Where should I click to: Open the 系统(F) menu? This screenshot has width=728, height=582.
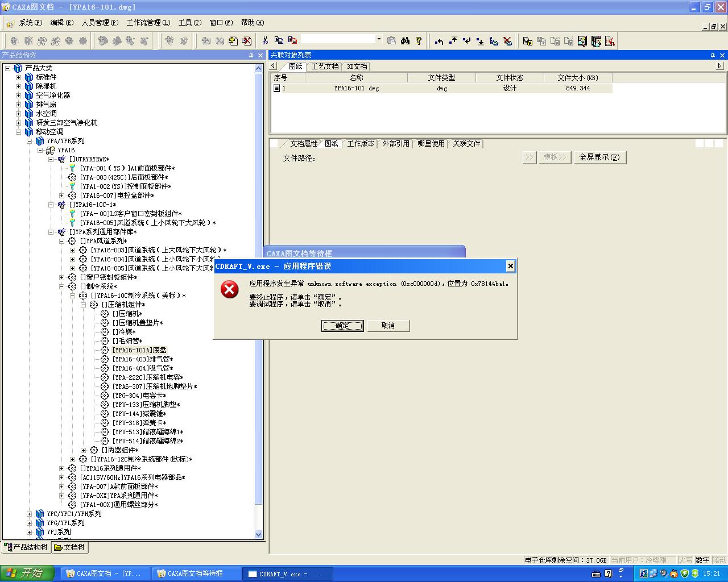point(31,23)
